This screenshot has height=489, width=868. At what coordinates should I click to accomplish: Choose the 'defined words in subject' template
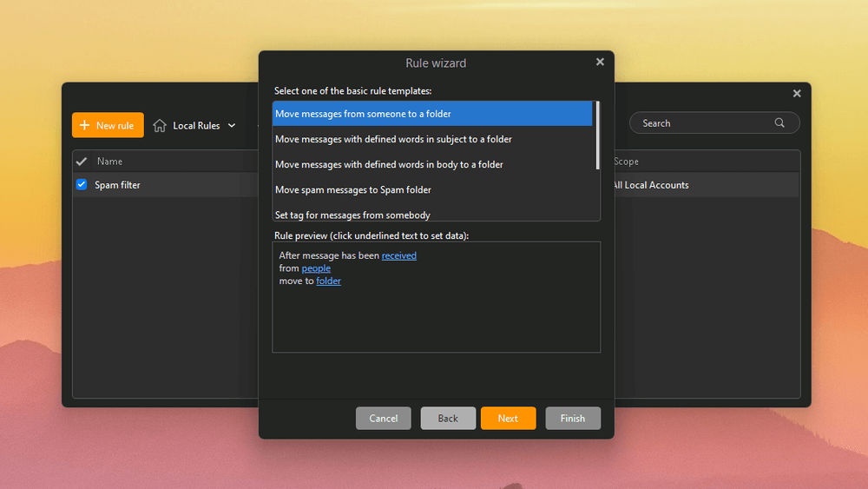click(393, 139)
